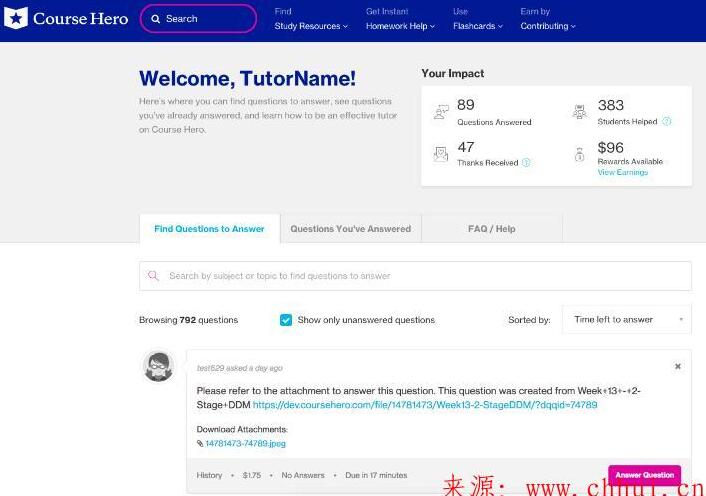Image resolution: width=706 pixels, height=496 pixels.
Task: Click the search by subject or topic field
Action: click(414, 276)
